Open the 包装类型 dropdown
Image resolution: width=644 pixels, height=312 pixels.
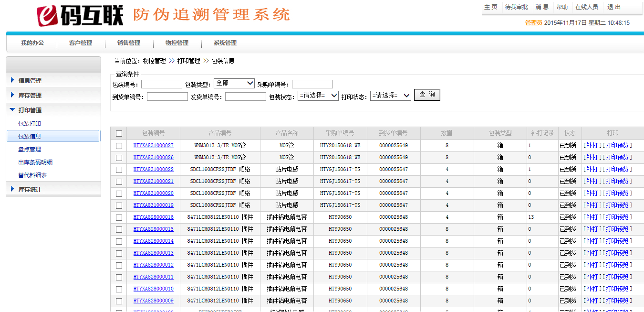pos(234,84)
